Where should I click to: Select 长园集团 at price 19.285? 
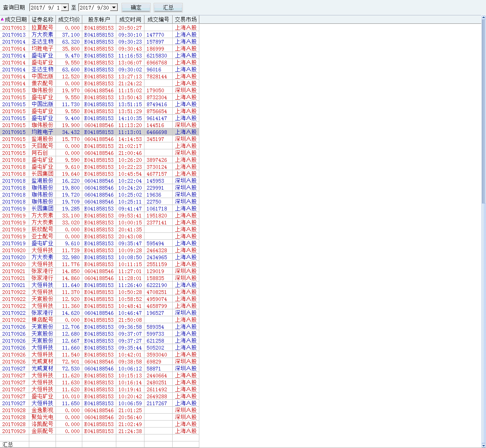click(x=42, y=209)
